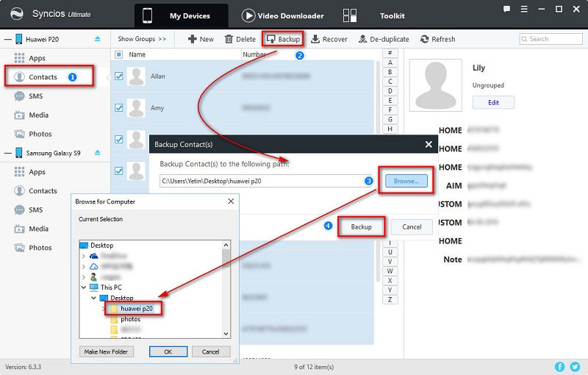The height and width of the screenshot is (375, 588).
Task: Open the Toolkit tab
Action: point(374,15)
